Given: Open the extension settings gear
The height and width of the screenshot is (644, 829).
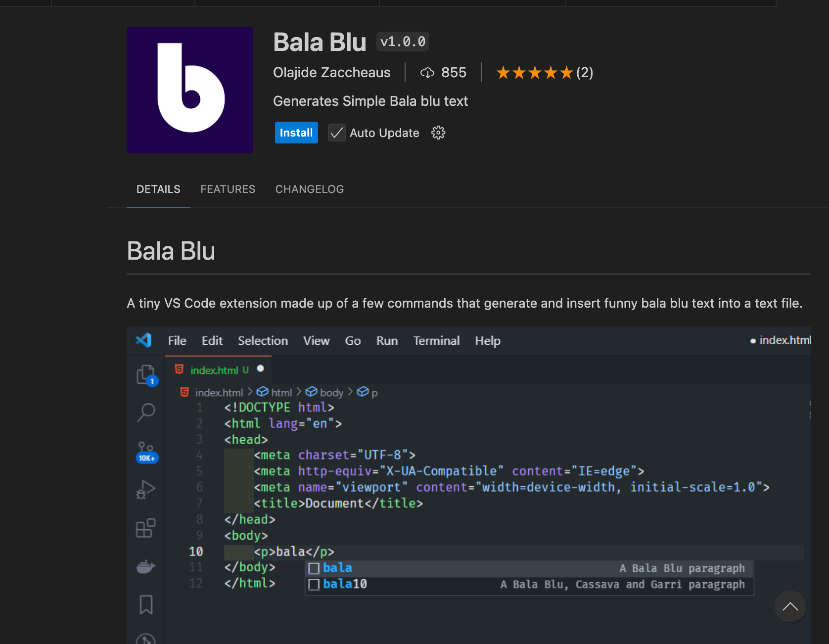Looking at the screenshot, I should (x=438, y=133).
